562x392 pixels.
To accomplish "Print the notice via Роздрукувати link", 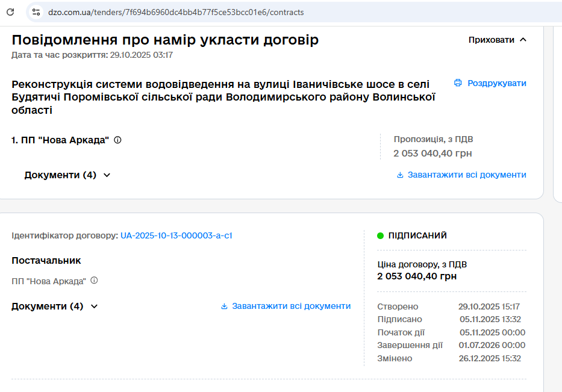I will [496, 83].
